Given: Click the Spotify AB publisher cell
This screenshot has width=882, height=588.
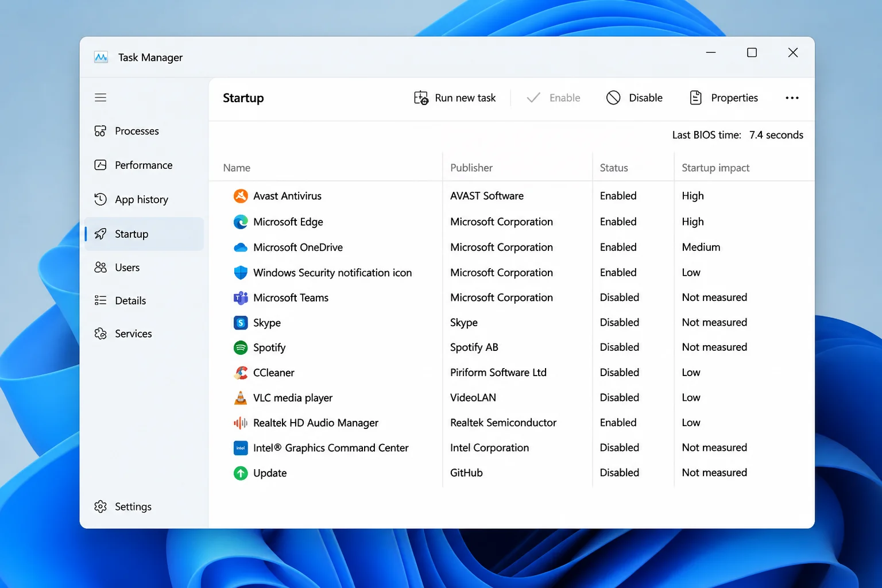Looking at the screenshot, I should tap(474, 347).
